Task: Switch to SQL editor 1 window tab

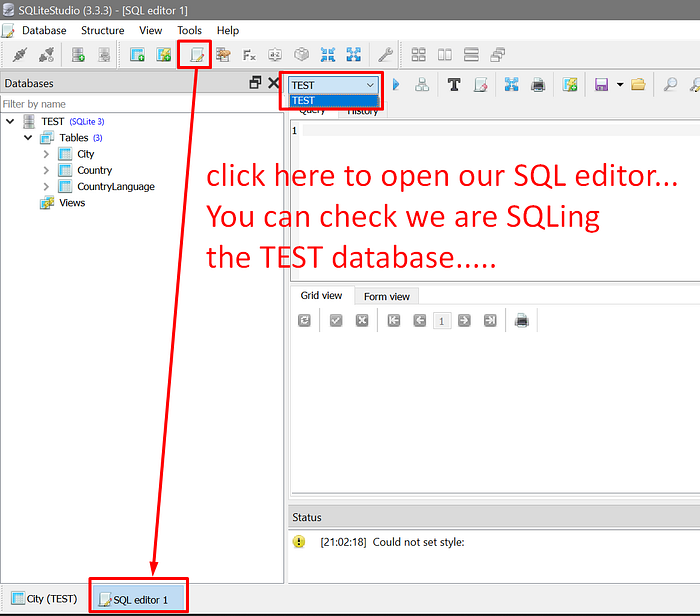Action: click(139, 599)
